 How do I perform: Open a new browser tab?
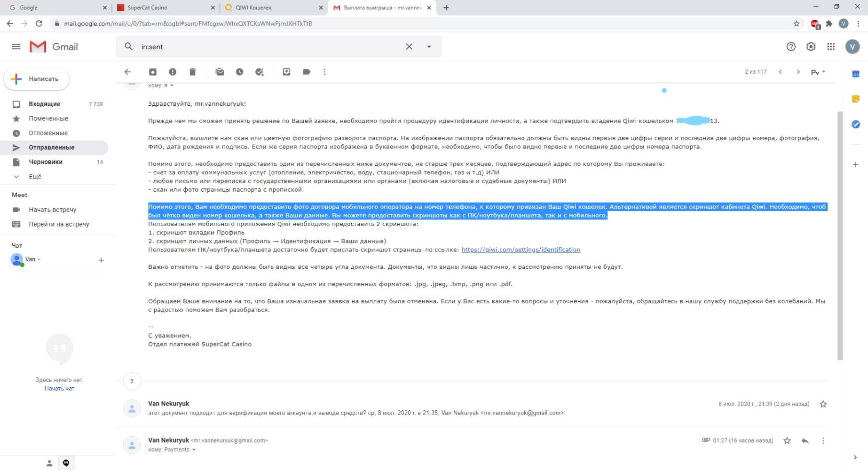(x=446, y=8)
